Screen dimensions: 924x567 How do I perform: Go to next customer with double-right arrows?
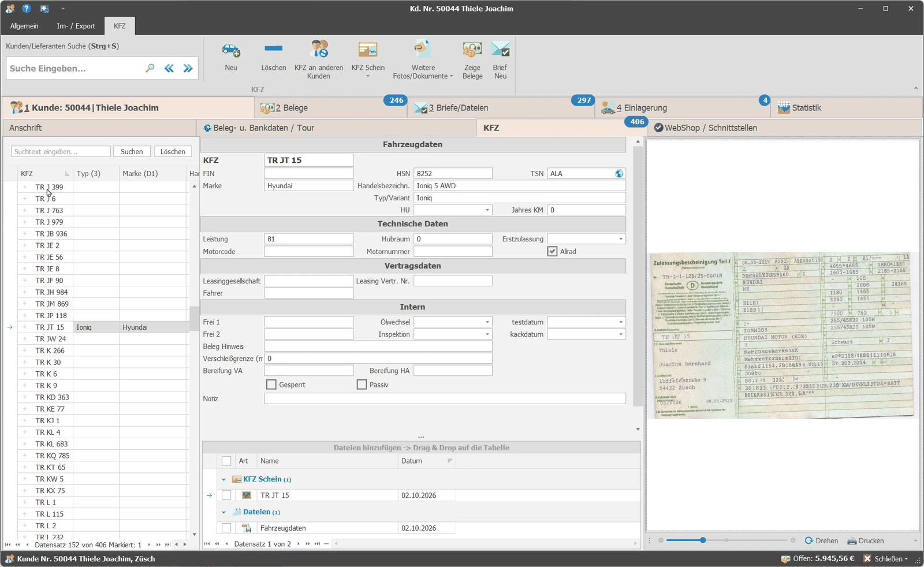(188, 68)
